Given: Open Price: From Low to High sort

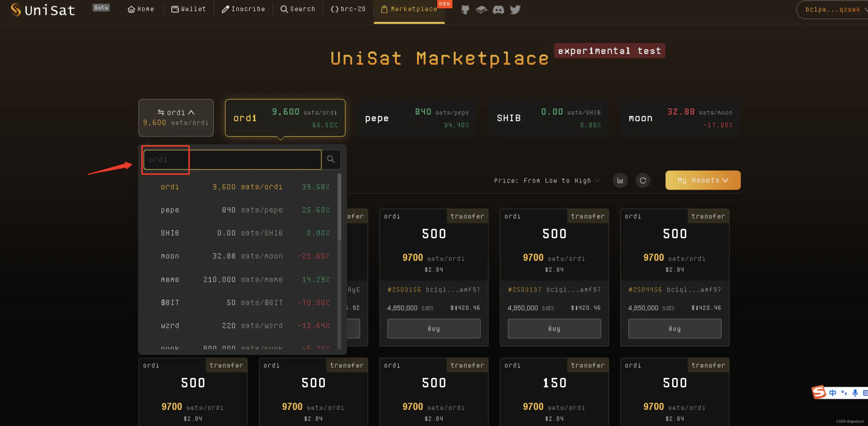Looking at the screenshot, I should tap(546, 181).
